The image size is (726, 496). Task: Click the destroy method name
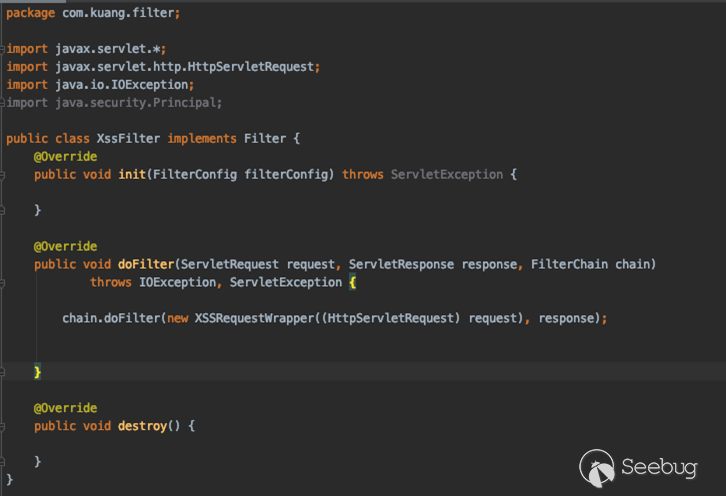(x=142, y=426)
